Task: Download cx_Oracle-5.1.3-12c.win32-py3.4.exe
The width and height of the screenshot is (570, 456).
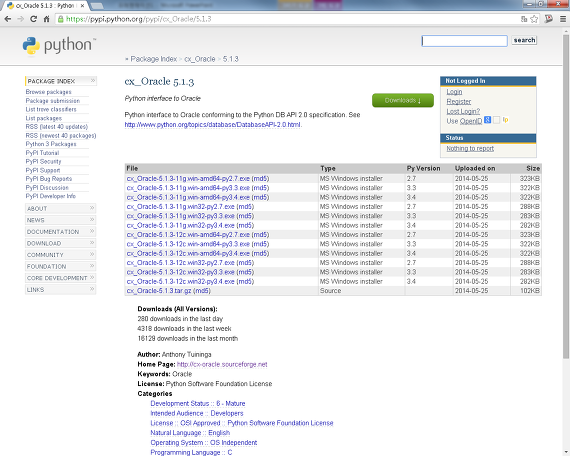Action: [x=180, y=281]
